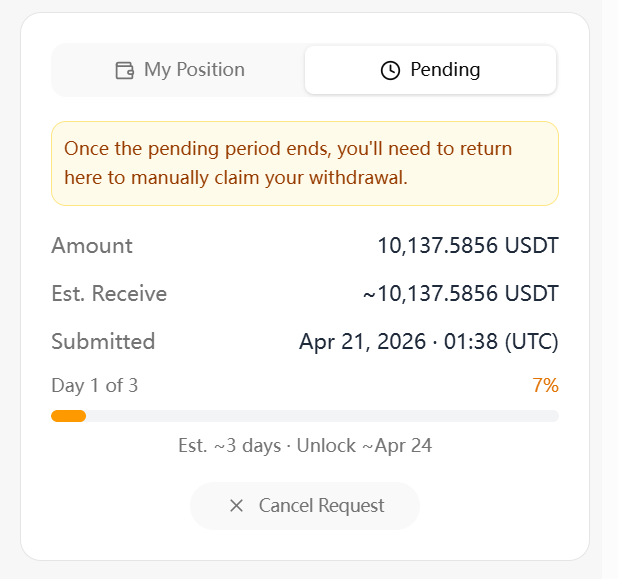Select the Est. Receive value ~10,137.5856 USDT
The image size is (618, 579).
460,294
